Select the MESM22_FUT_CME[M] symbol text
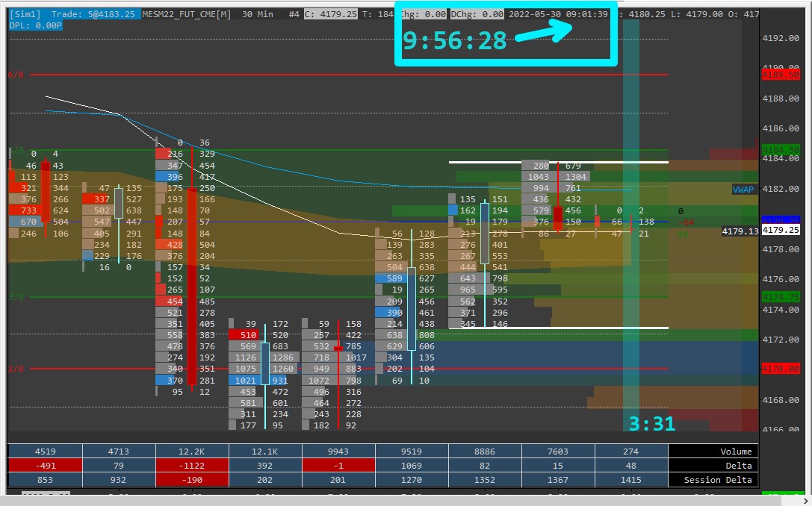 (x=187, y=14)
